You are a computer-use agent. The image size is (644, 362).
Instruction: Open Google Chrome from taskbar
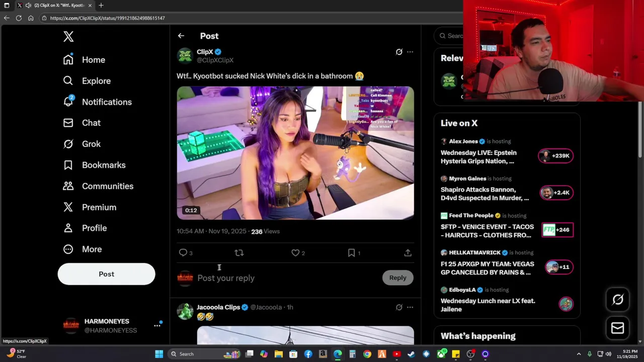click(367, 354)
